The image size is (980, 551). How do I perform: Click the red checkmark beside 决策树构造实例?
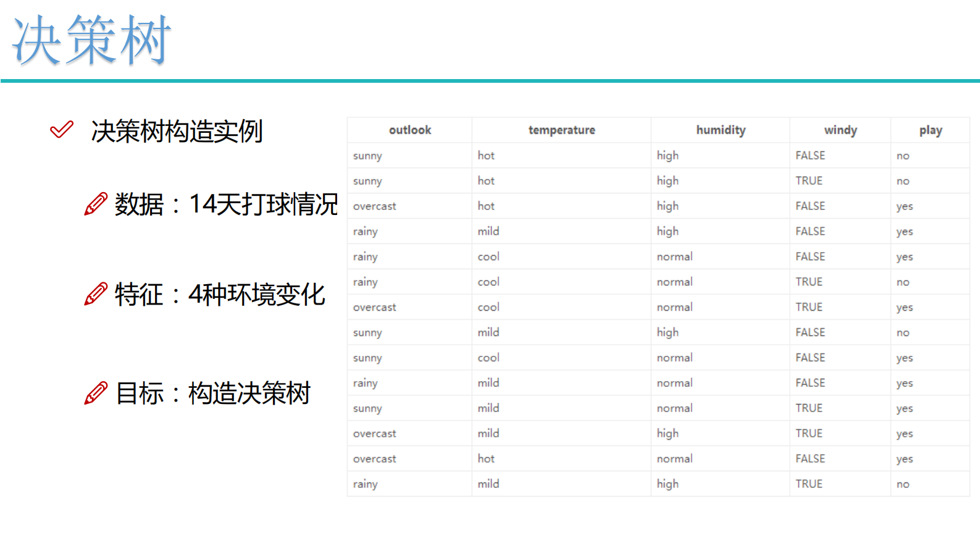click(x=62, y=130)
